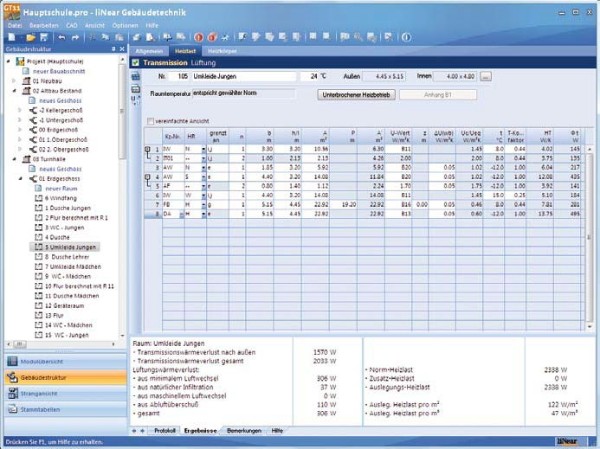Viewport: 600px width, 449px height.
Task: Open the HR dropdown in table row 1
Action: click(x=203, y=149)
